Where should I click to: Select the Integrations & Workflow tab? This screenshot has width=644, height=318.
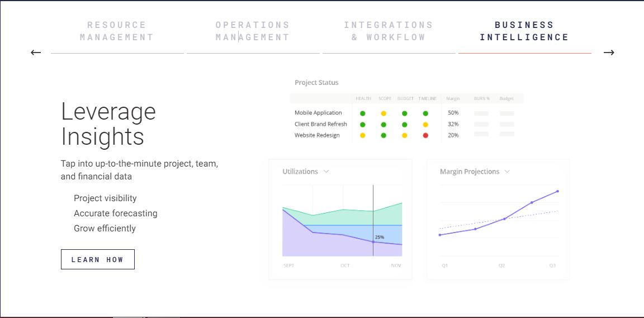point(389,31)
